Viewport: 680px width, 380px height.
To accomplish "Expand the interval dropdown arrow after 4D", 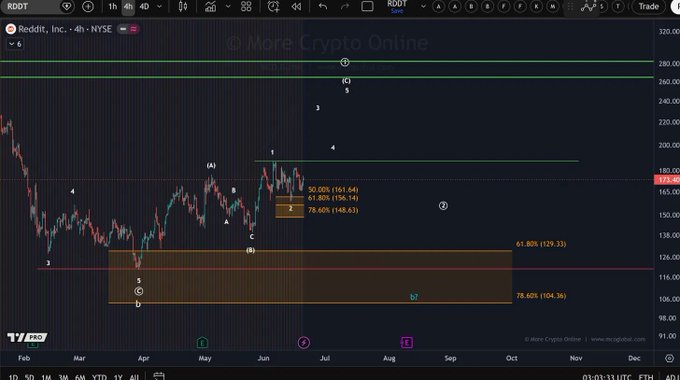I will tap(159, 7).
